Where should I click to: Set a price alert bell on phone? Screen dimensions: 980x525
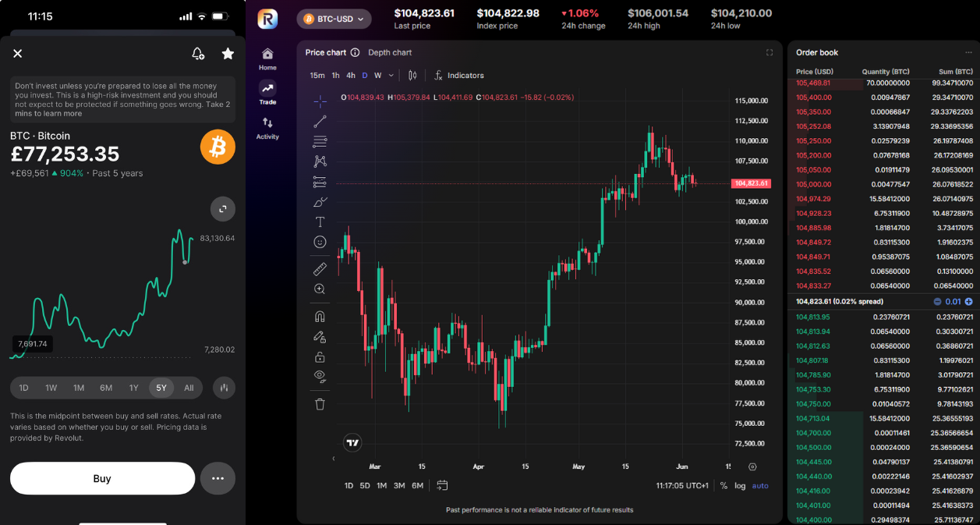click(x=198, y=53)
